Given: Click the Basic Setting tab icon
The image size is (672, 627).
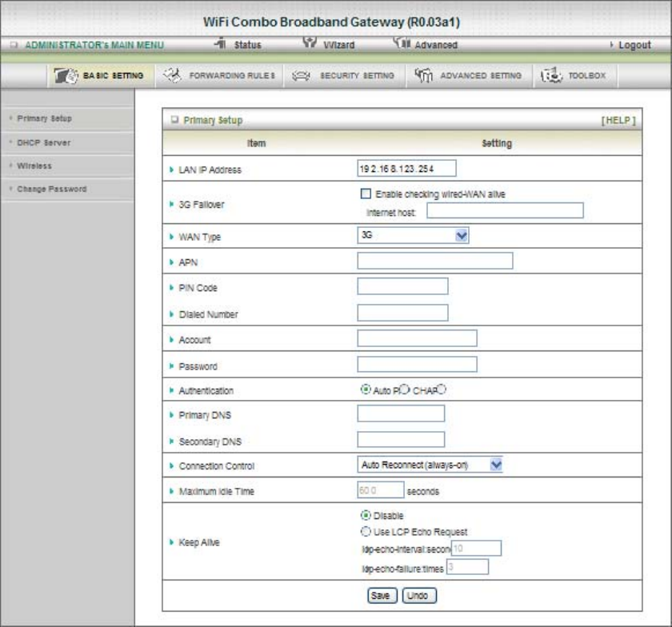Looking at the screenshot, I should 66,76.
